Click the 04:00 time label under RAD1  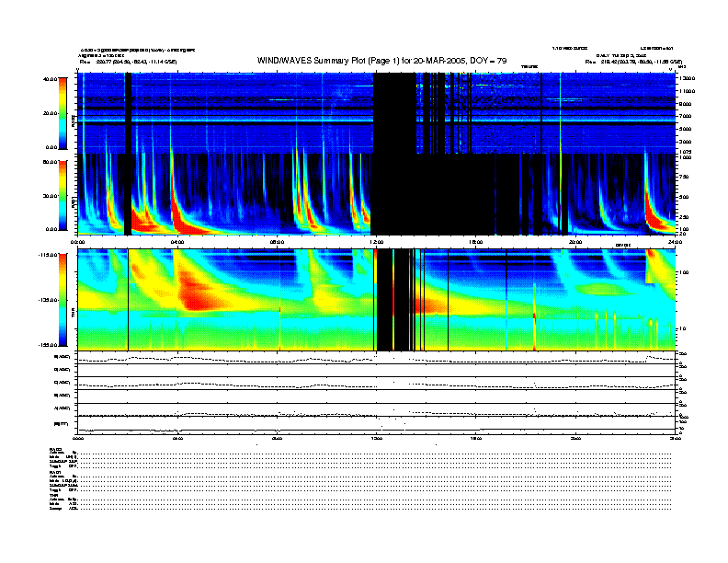point(177,242)
